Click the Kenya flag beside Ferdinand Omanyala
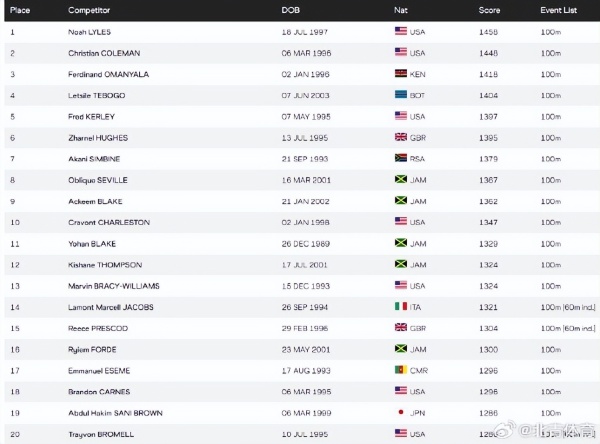Screen dimensions: 600x444 [x=401, y=74]
